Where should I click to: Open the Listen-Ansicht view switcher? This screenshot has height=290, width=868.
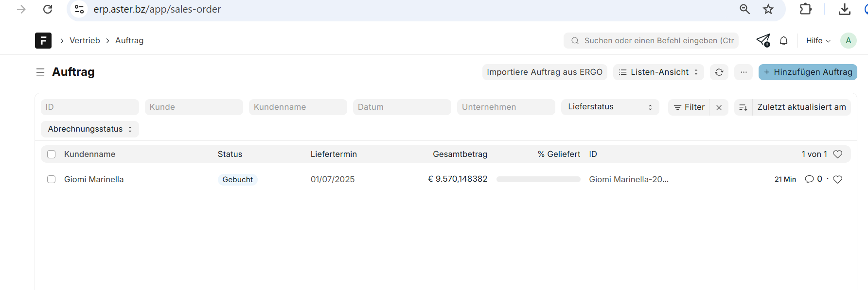point(658,72)
